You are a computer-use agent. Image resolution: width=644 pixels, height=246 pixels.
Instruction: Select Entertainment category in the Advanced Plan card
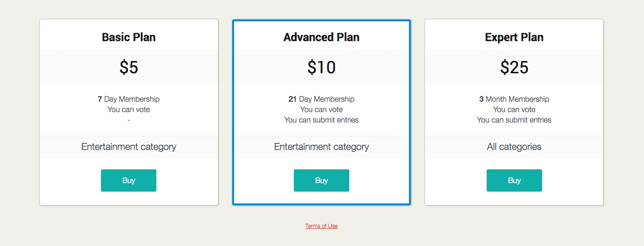click(321, 147)
